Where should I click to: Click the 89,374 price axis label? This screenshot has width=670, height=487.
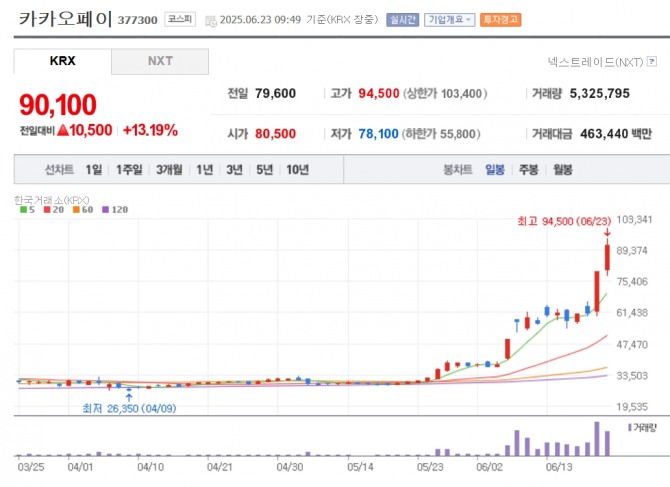click(632, 251)
